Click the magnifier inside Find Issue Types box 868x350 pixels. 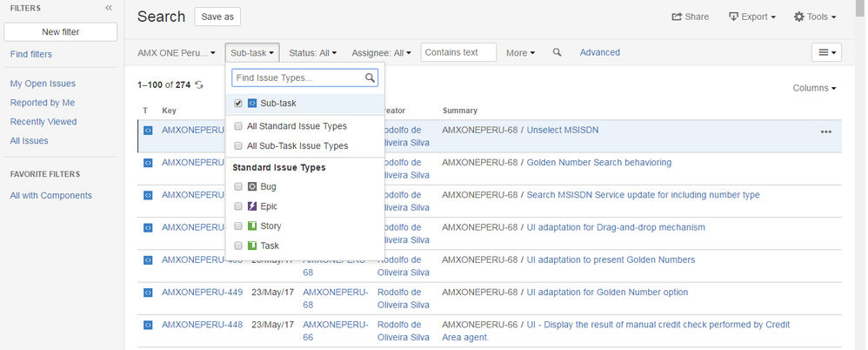pyautogui.click(x=371, y=78)
